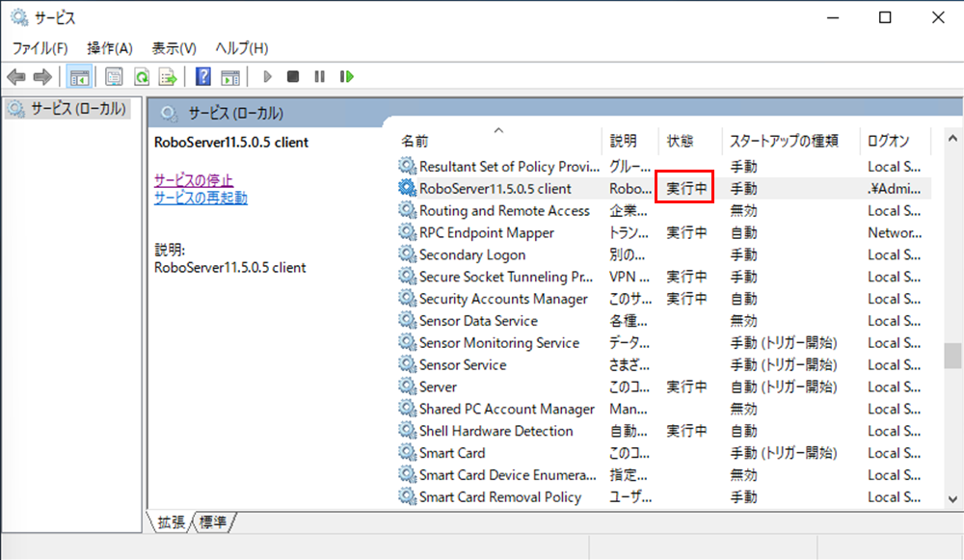Image resolution: width=964 pixels, height=560 pixels.
Task: Click the scrollbar down arrow in services list
Action: pyautogui.click(x=952, y=499)
